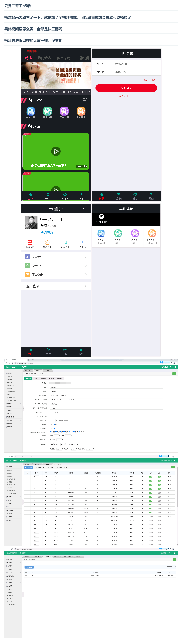Viewport: 182px width, 644px height.
Task: Go back from the 用户登录 screen
Action: (x=97, y=53)
